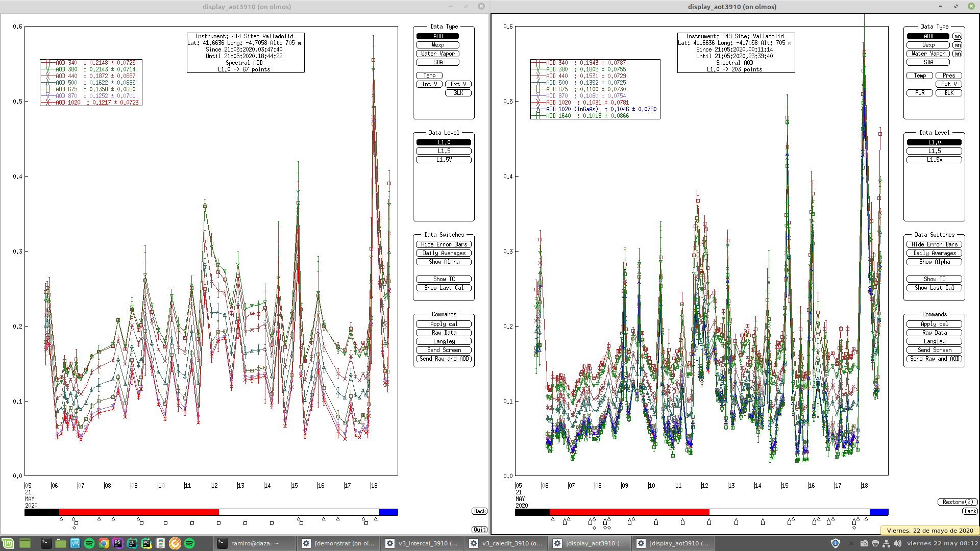
Task: Launch Google Chrome from the panel
Action: click(x=104, y=543)
